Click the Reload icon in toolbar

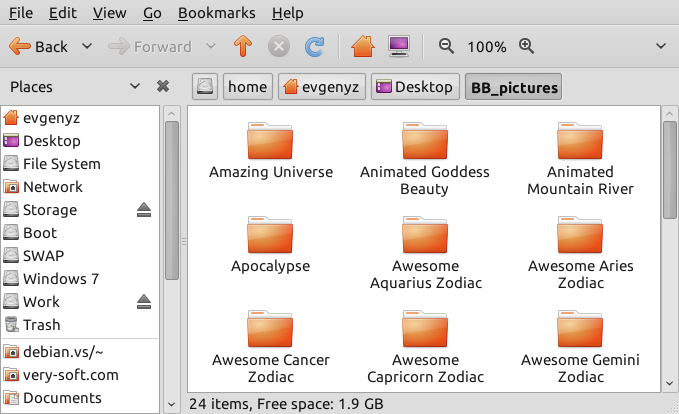pyautogui.click(x=314, y=47)
